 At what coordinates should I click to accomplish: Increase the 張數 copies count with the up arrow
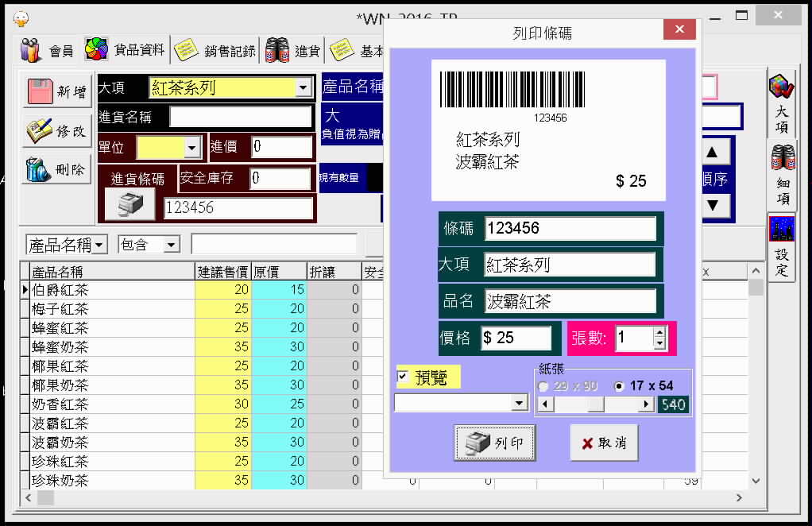(659, 333)
